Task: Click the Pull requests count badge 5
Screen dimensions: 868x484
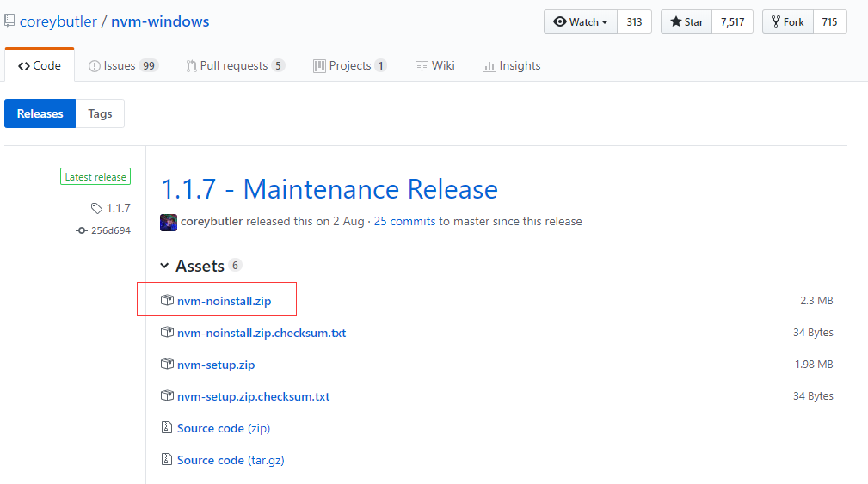Action: tap(278, 66)
